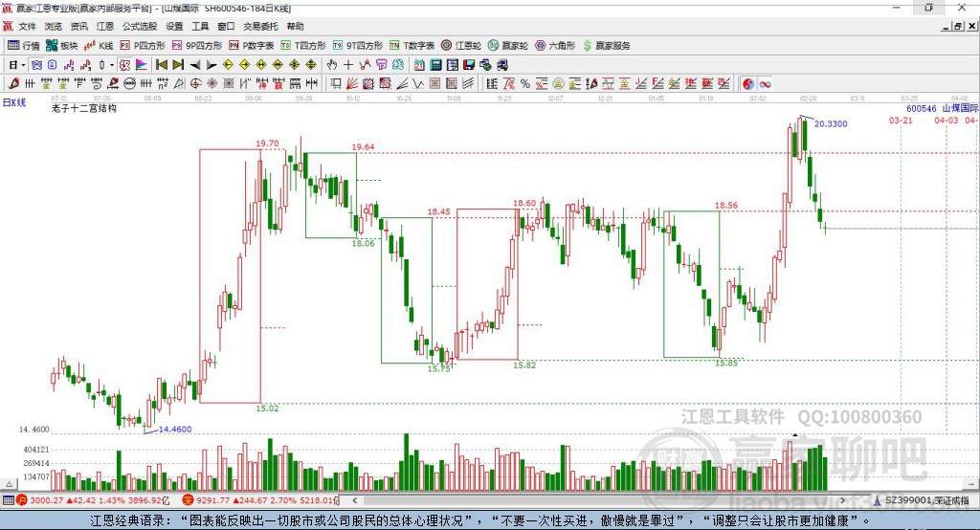Click the SZ399001 深证成指 status entry
Screen dimensions: 980x530
(922, 500)
